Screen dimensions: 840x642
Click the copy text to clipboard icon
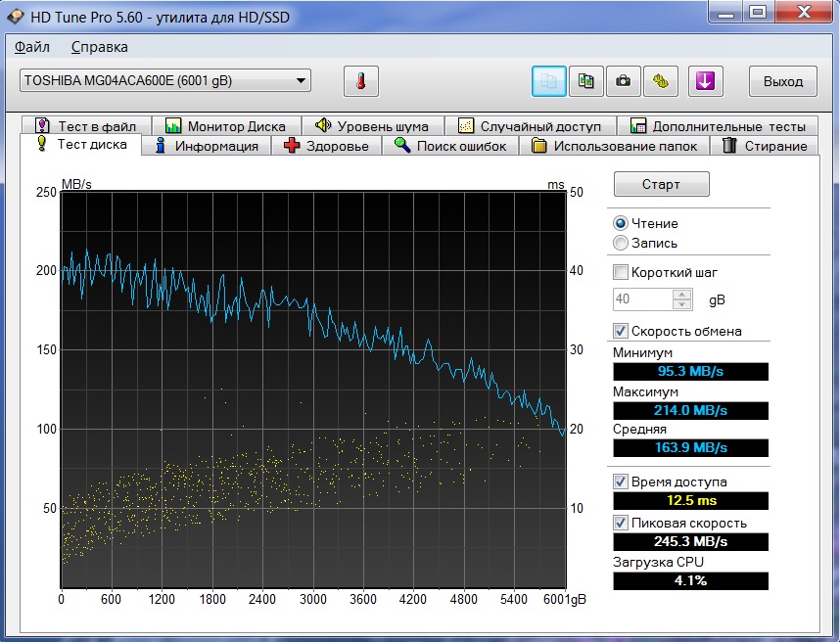[x=549, y=81]
